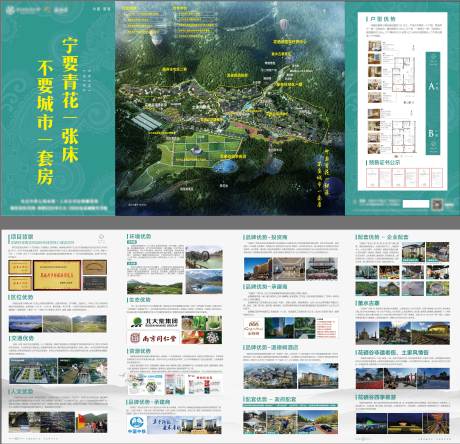Click the blue lake on the aerial map
Viewport: 460px width, 444px height.
(x=225, y=166)
